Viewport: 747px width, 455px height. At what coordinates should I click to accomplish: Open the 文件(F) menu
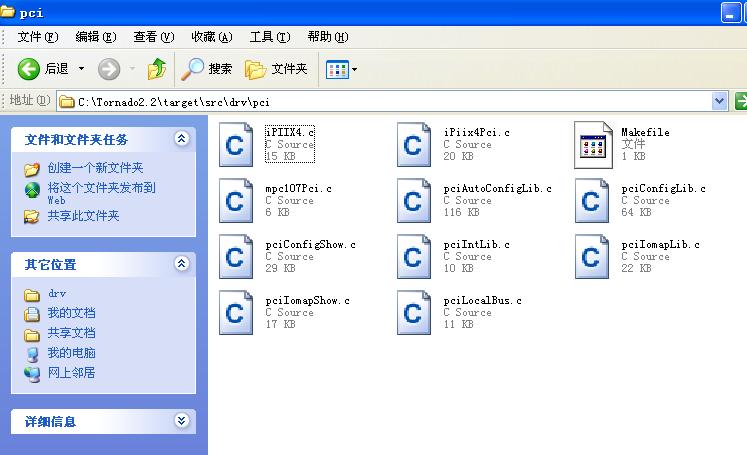(38, 37)
